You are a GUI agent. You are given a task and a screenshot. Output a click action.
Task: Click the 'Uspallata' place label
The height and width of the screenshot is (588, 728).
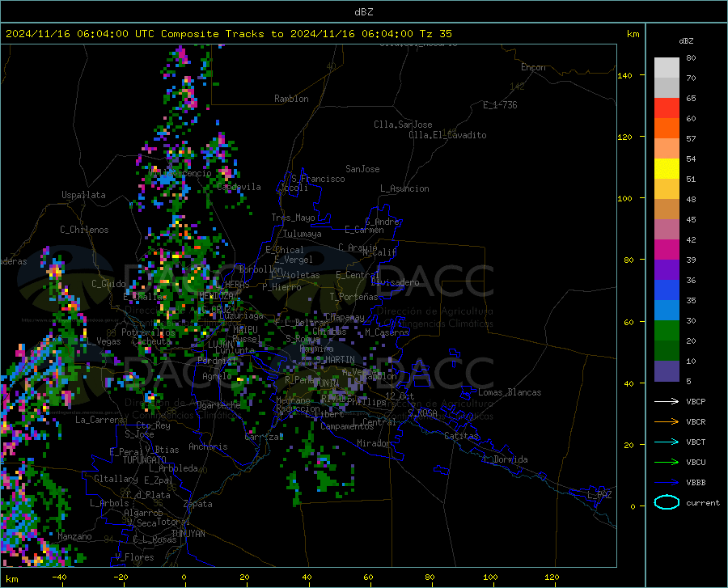pyautogui.click(x=83, y=195)
